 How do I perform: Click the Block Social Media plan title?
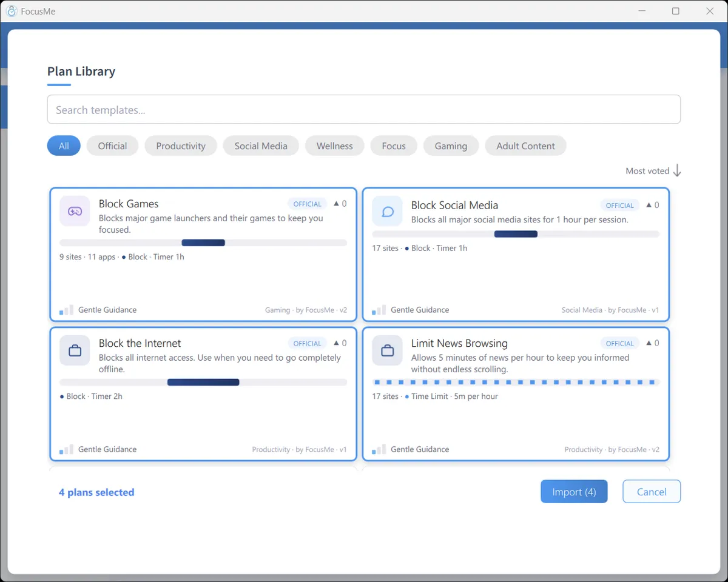[x=454, y=205]
